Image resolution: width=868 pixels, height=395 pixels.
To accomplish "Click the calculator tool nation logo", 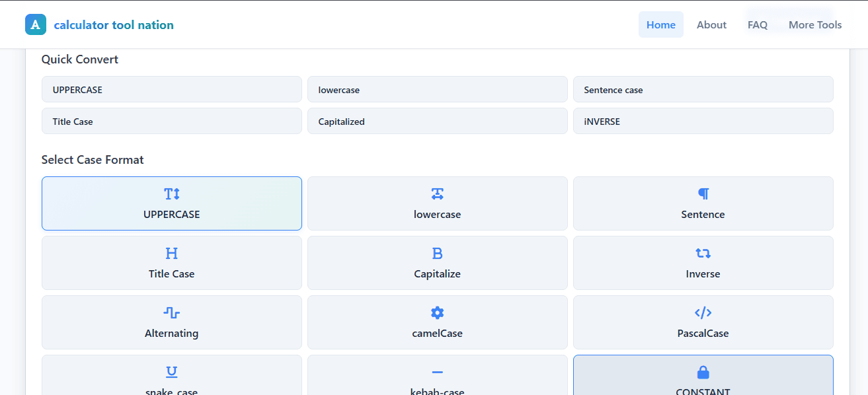I will pos(99,24).
